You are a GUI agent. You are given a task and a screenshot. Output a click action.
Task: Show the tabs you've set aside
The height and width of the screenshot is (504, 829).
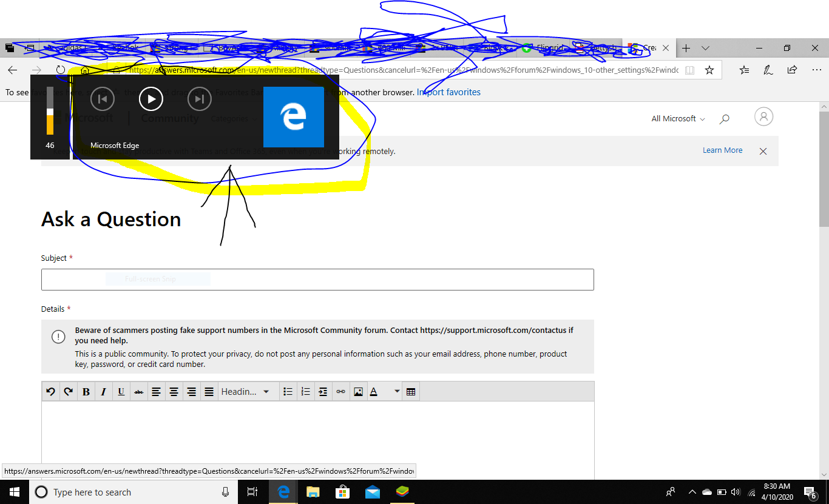10,48
